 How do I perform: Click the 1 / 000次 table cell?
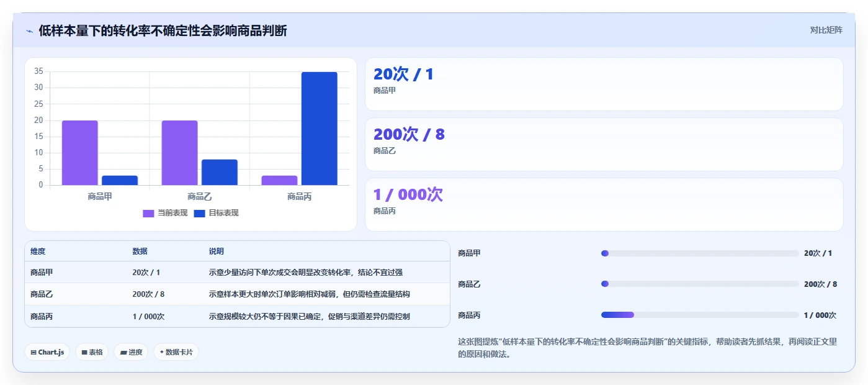tap(148, 316)
